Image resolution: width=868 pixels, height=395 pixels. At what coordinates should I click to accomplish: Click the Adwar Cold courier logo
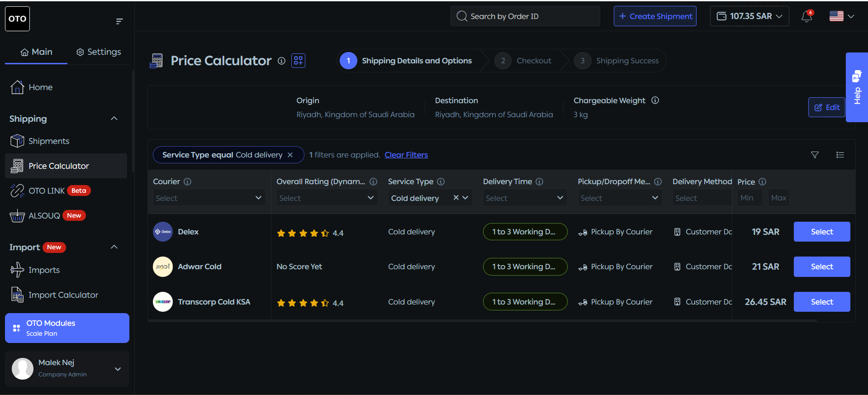coord(163,267)
